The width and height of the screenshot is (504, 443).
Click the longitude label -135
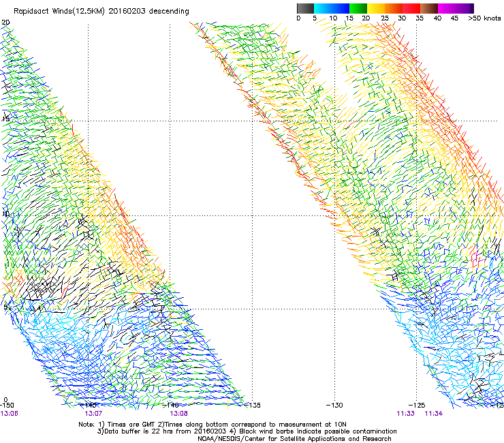(253, 406)
